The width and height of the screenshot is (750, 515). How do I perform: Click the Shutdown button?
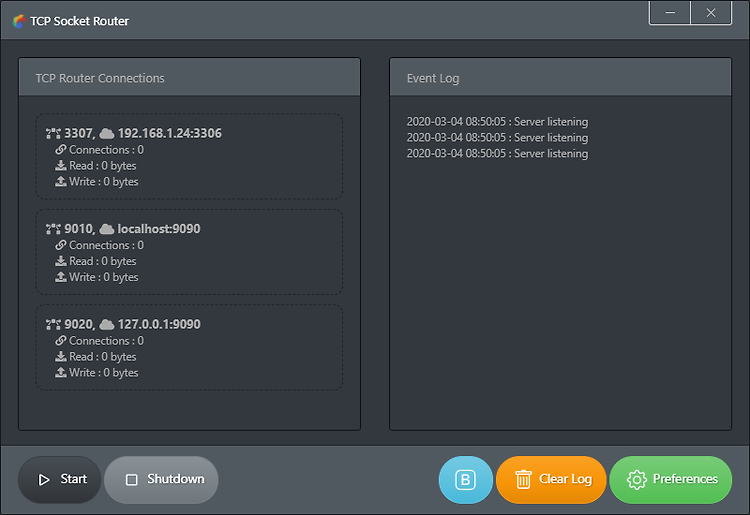coord(162,479)
